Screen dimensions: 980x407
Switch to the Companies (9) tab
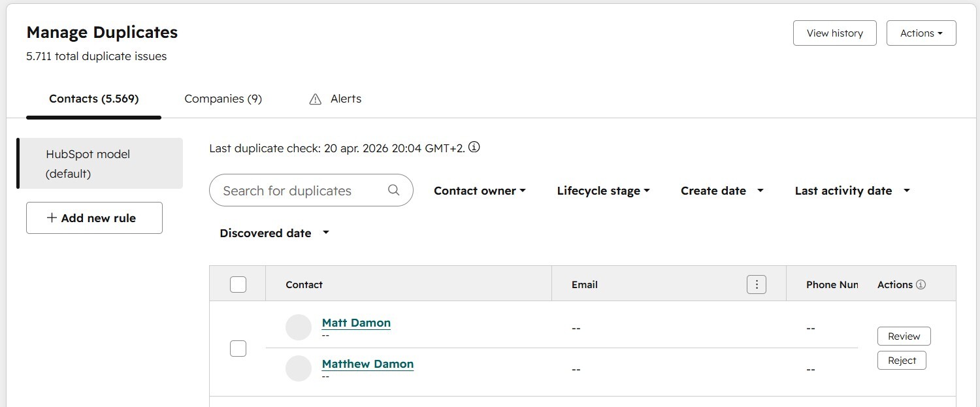click(223, 99)
